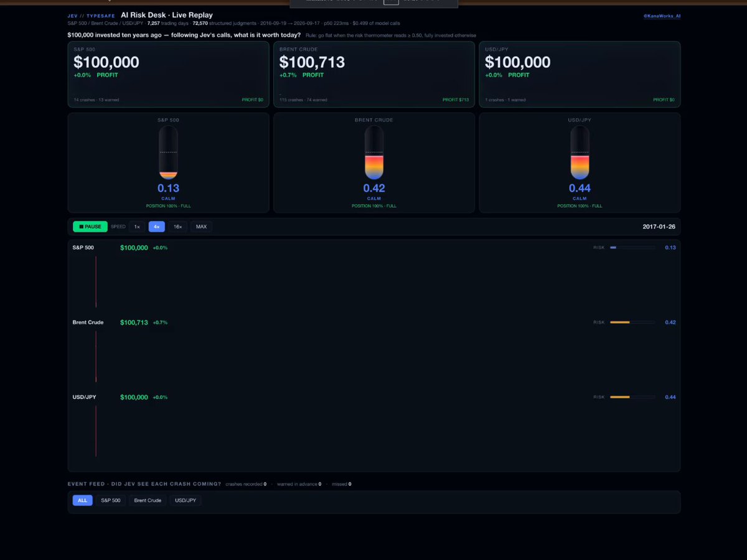Select the USD/JPY portfolio value card
Screen dimensions: 747x560
[x=580, y=75]
